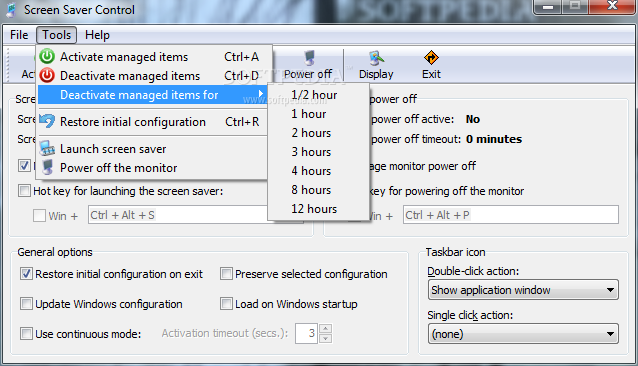Open the Help menu
This screenshot has height=366, width=638.
tap(97, 35)
